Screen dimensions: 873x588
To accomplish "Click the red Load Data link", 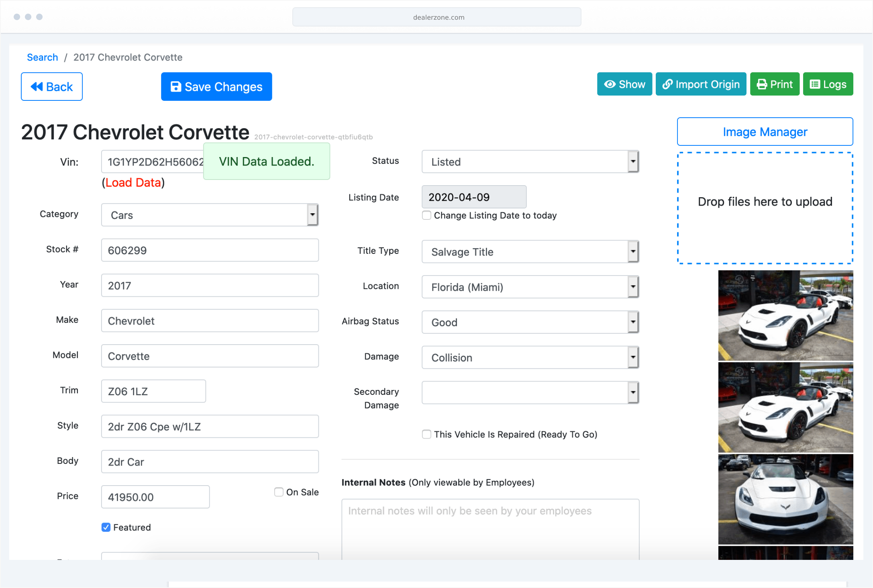I will coord(133,183).
